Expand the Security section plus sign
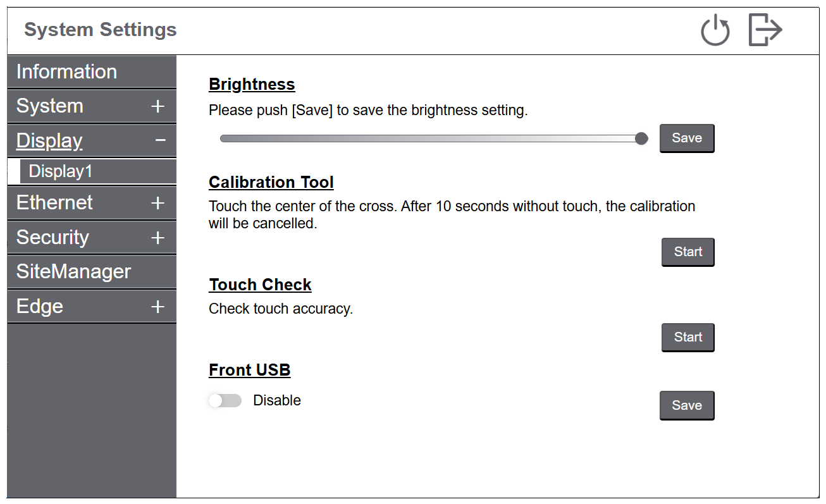Screen dimensions: 826x504 [158, 238]
